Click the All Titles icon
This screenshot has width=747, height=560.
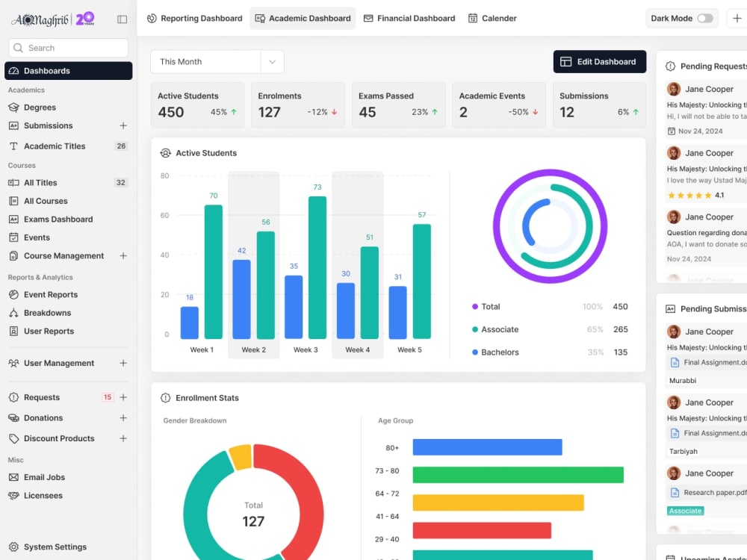click(x=13, y=183)
